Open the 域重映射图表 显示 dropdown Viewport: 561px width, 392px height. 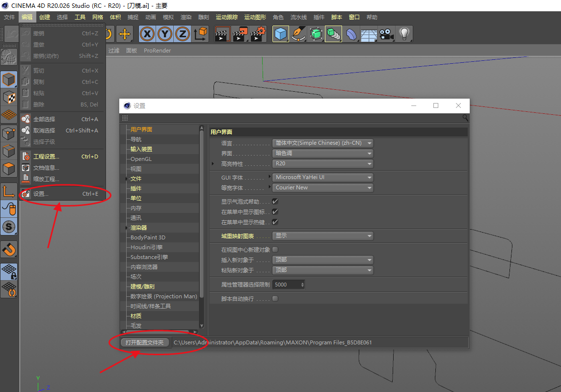pos(323,235)
